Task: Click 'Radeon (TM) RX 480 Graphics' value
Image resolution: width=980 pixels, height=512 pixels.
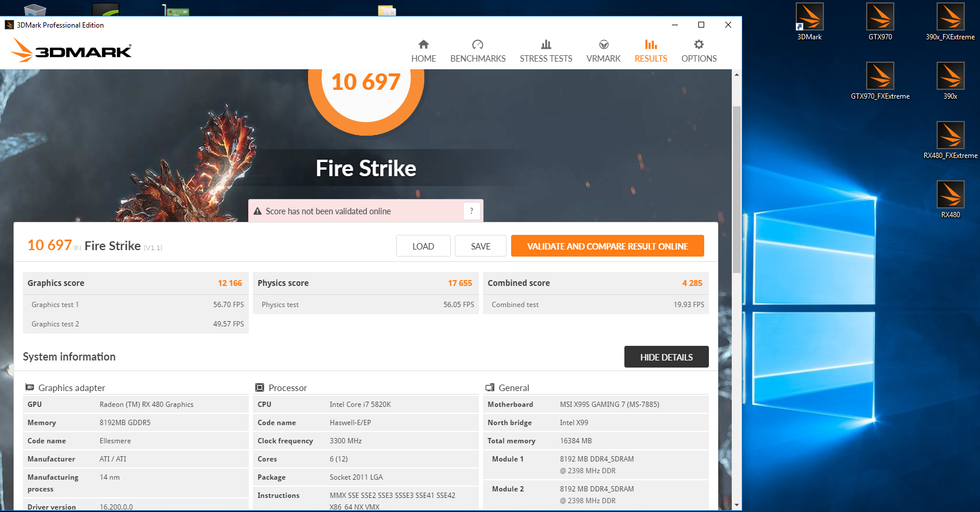Action: point(147,405)
